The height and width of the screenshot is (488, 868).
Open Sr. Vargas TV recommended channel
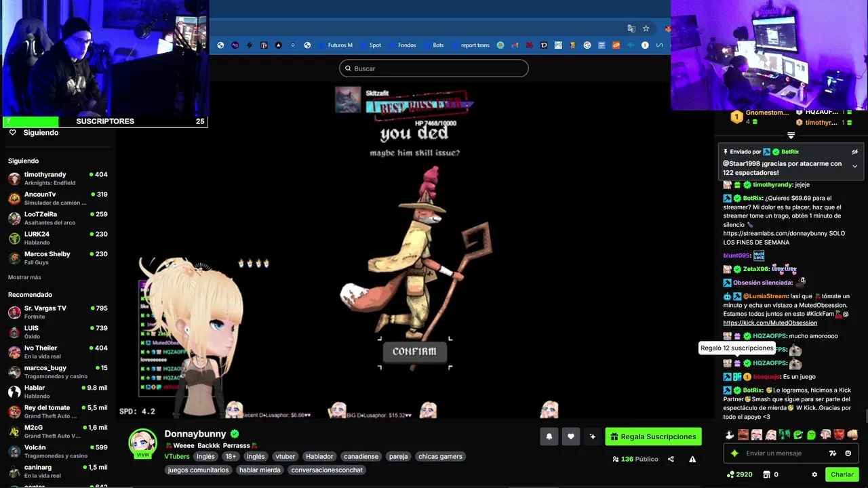[58, 312]
